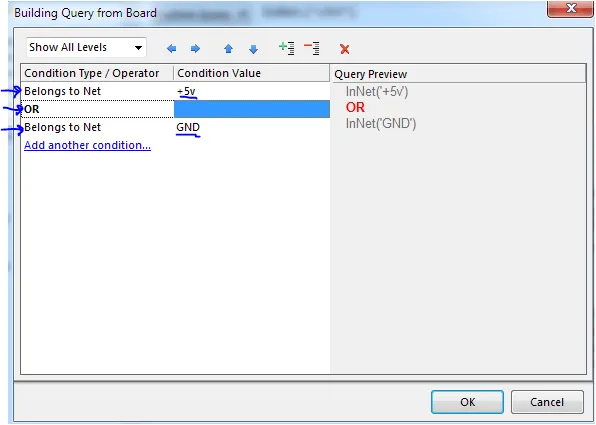Click the right arrow indent icon

[195, 49]
